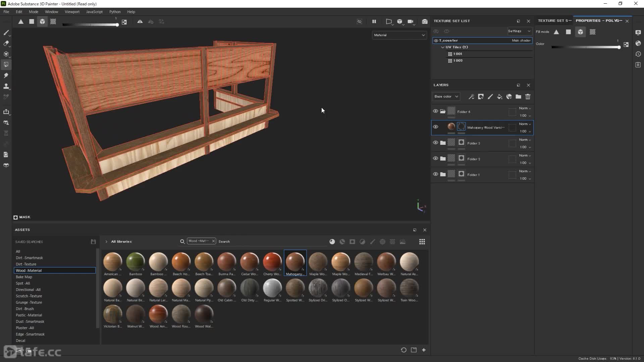Hide the Folder 3 layer
This screenshot has height=362, width=644.
click(435, 143)
